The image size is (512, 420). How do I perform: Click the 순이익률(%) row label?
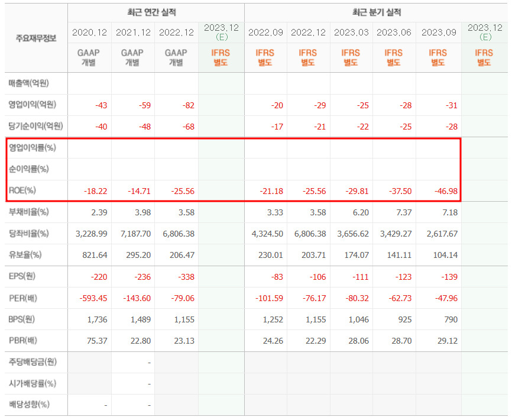tap(29, 169)
